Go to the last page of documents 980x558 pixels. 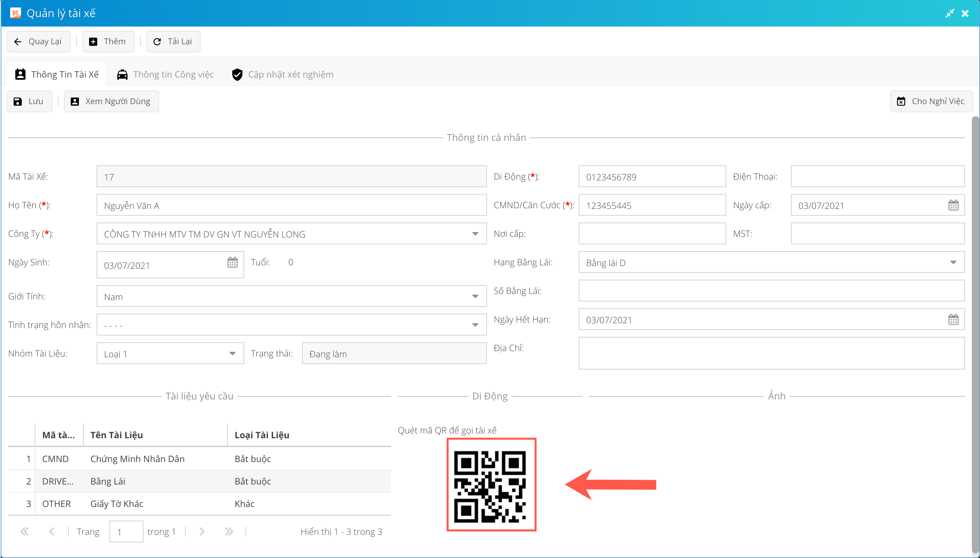(229, 531)
